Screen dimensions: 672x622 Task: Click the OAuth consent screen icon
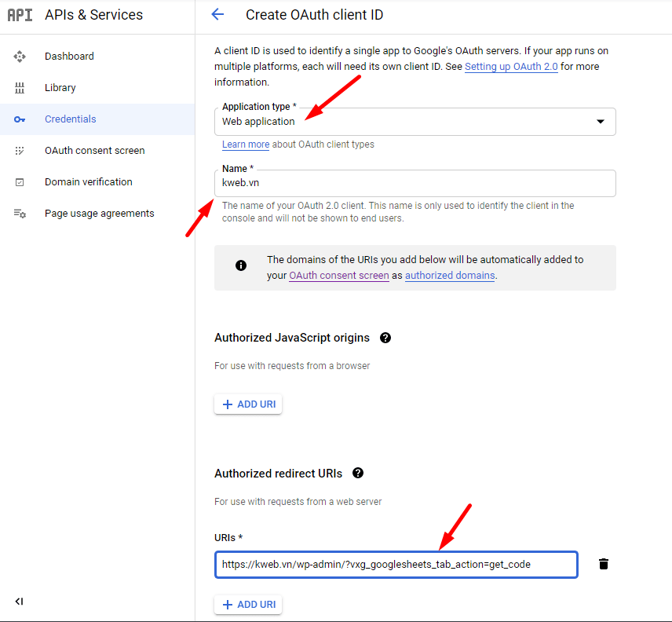pos(20,151)
